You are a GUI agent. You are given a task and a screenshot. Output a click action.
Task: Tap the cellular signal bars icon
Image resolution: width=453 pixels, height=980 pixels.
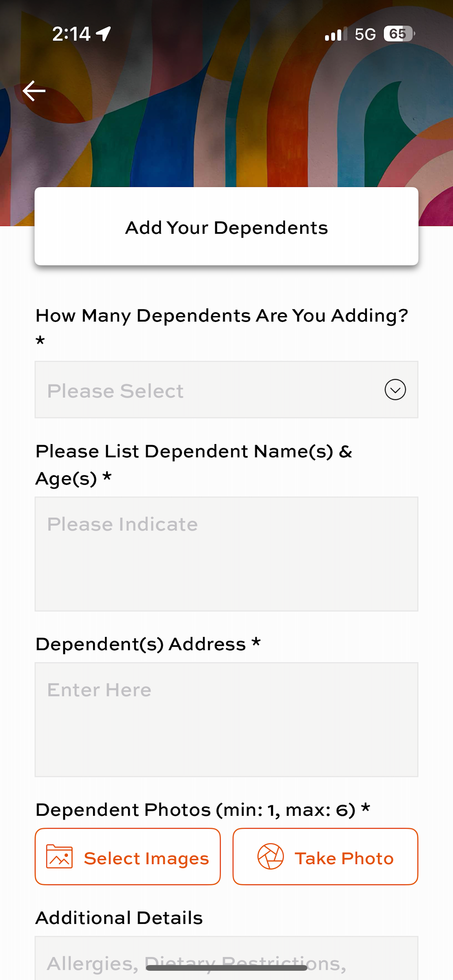click(x=336, y=34)
